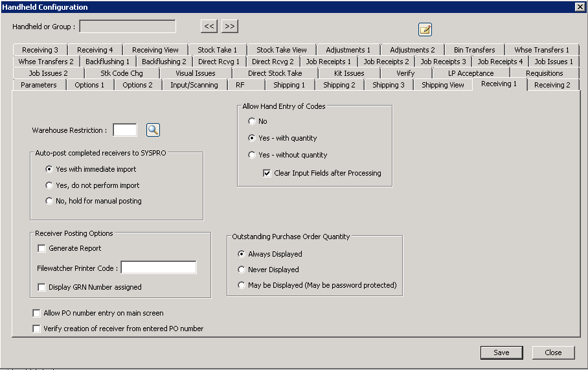Enable Display GRN Number assigned
The height and width of the screenshot is (370, 588).
(x=42, y=287)
